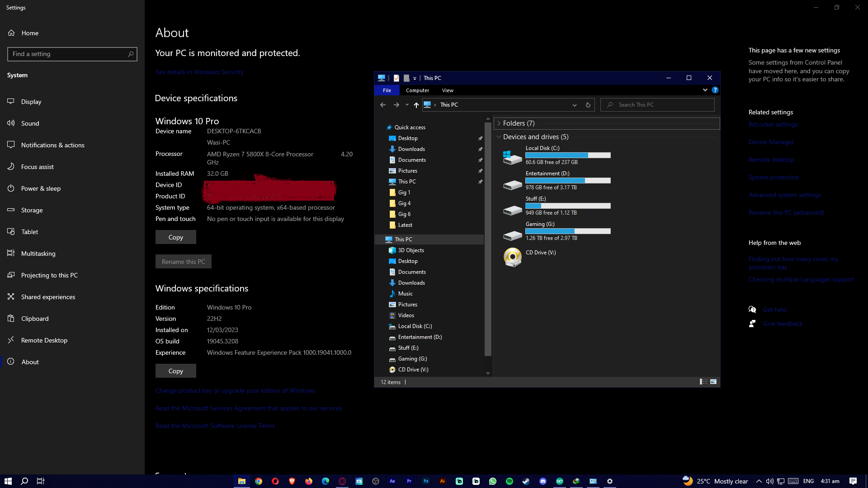The image size is (868, 488).
Task: Click the Find a setting search box
Action: [72, 54]
